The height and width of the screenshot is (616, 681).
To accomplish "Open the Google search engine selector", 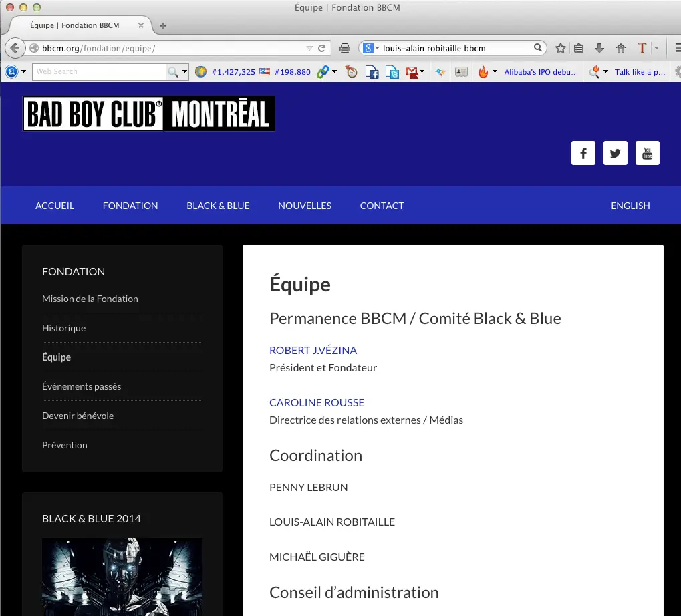I will tap(370, 48).
